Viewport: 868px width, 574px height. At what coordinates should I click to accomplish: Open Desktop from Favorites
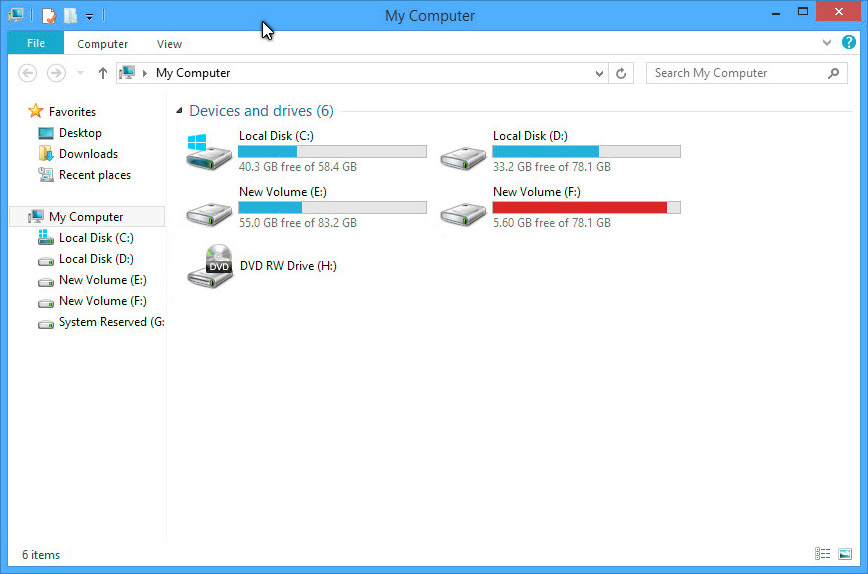80,133
